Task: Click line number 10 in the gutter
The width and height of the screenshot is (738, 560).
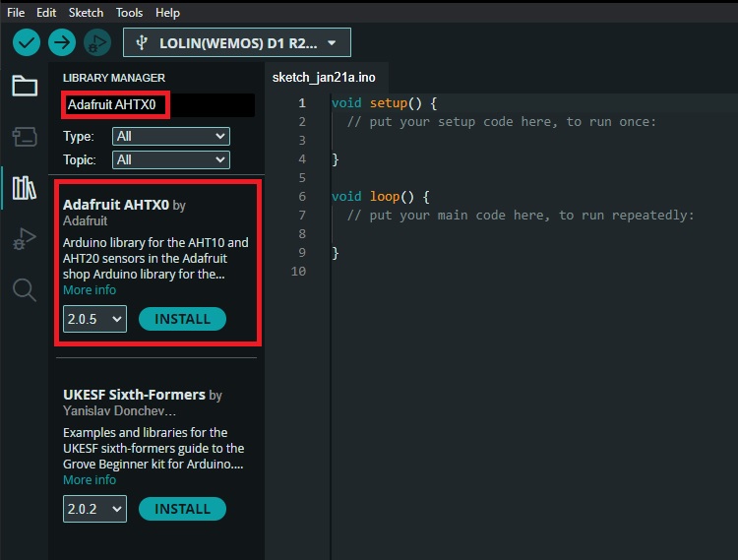Action: [298, 272]
